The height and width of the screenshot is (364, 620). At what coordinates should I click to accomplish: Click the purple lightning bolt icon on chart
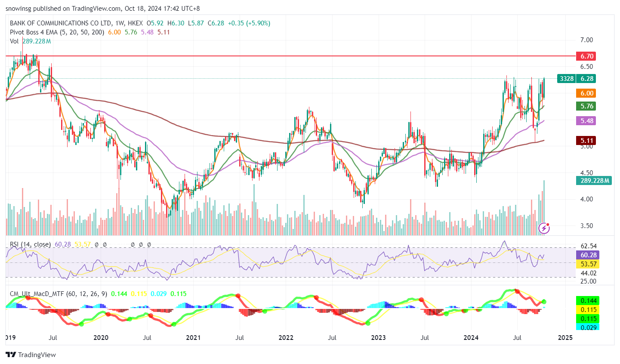pyautogui.click(x=544, y=228)
